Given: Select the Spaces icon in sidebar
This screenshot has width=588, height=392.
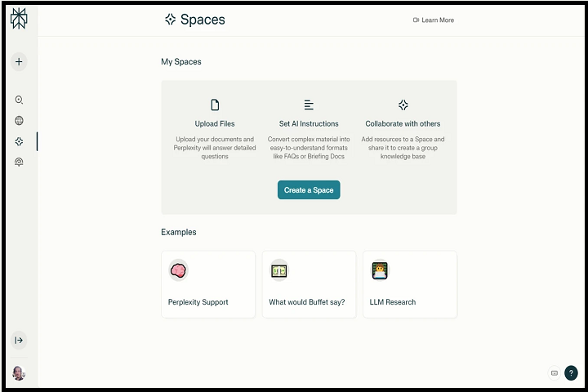Looking at the screenshot, I should [x=19, y=141].
